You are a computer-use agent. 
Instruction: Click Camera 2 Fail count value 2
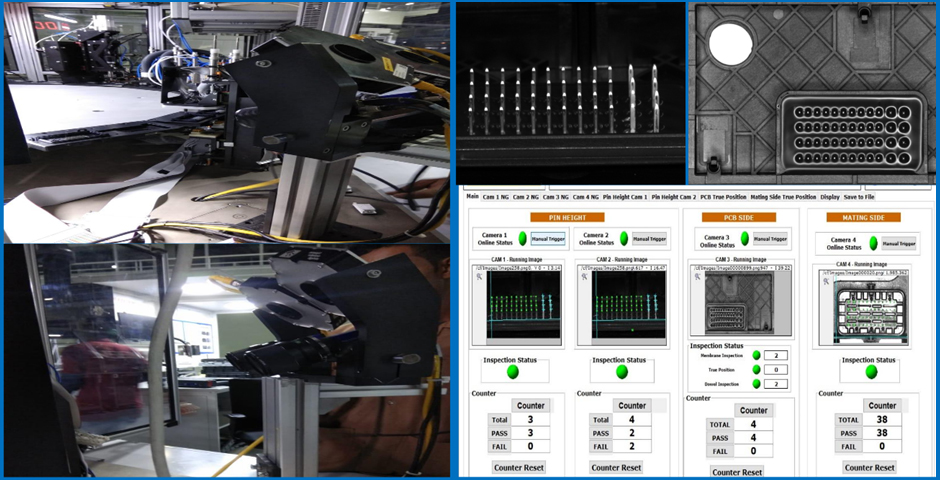pos(632,446)
